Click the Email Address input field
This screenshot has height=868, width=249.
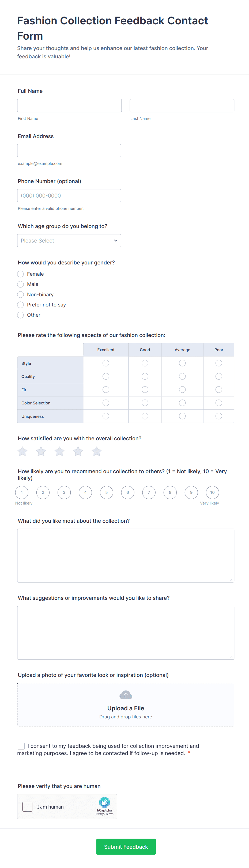69,151
